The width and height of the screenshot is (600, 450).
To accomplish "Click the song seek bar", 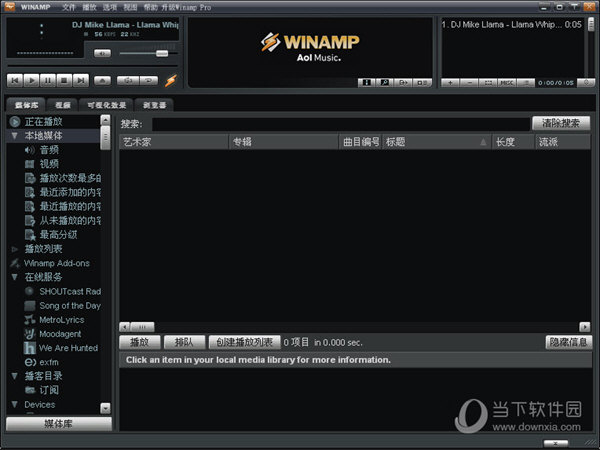I will 92,66.
